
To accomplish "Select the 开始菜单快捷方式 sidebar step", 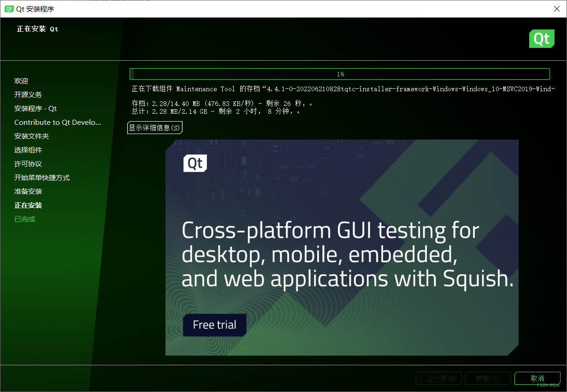I will pyautogui.click(x=42, y=178).
